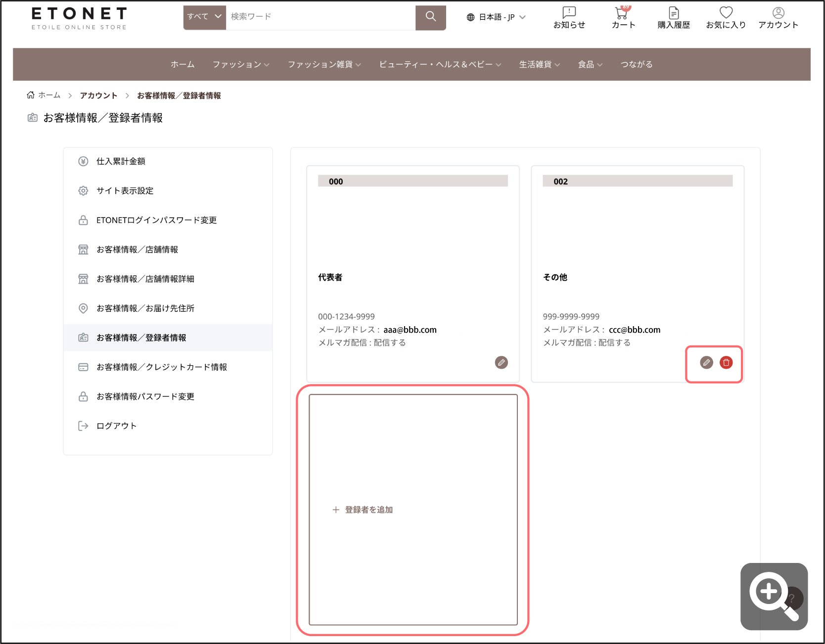The height and width of the screenshot is (644, 825).
Task: Click the magnifier zoom overlay icon
Action: 774,597
